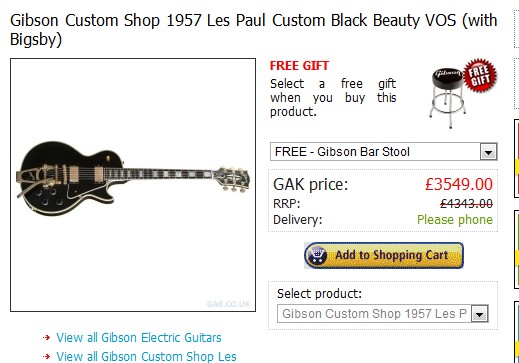Viewport: 519px width, 363px height.
Task: Click the shopping cart icon on yellow button
Action: (317, 255)
